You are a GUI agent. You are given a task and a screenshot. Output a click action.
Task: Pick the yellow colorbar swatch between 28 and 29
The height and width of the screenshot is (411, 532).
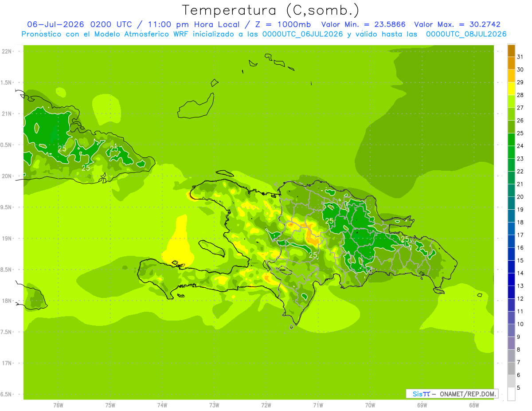coord(511,89)
